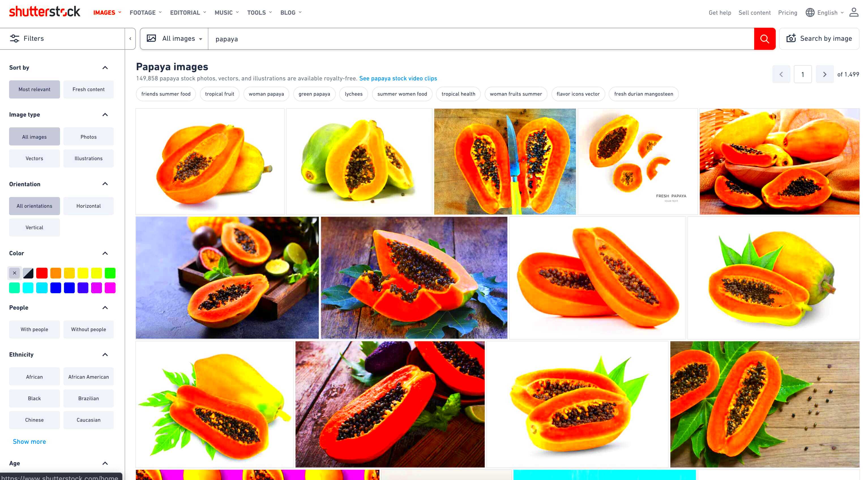Click the All images dropdown arrow
Viewport: 868px width, 480px height.
(x=200, y=38)
